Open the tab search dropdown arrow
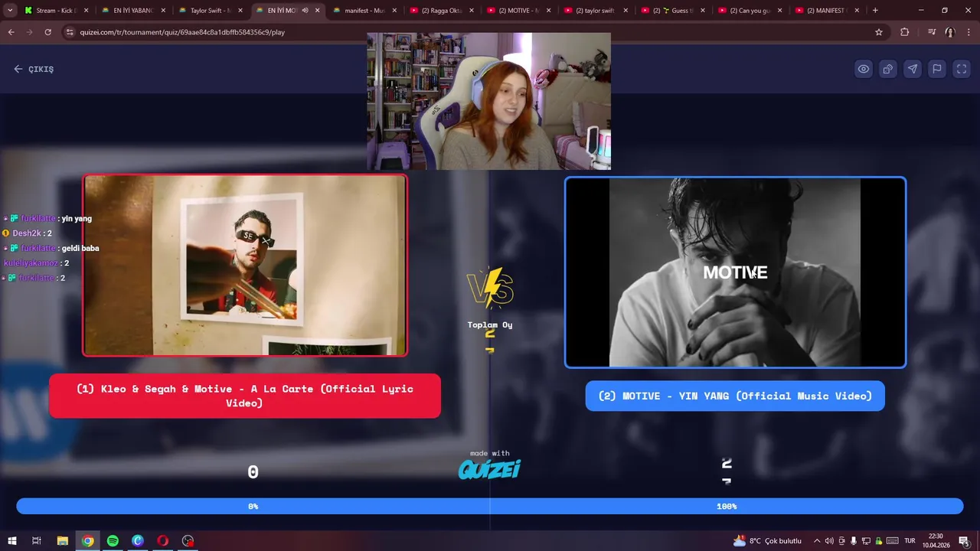The image size is (980, 551). (10, 11)
